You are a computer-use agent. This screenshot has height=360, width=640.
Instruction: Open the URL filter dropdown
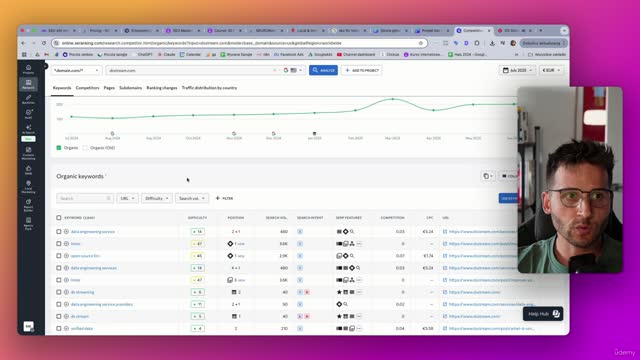pyautogui.click(x=127, y=198)
